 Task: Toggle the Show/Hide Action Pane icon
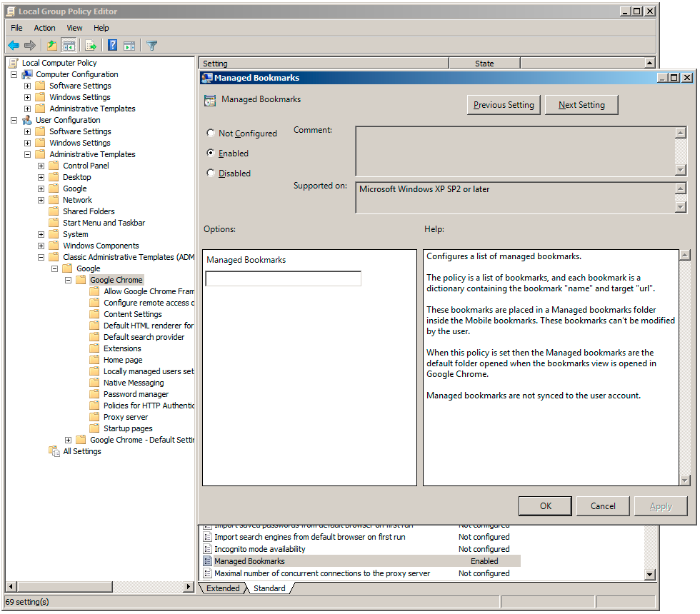point(131,44)
